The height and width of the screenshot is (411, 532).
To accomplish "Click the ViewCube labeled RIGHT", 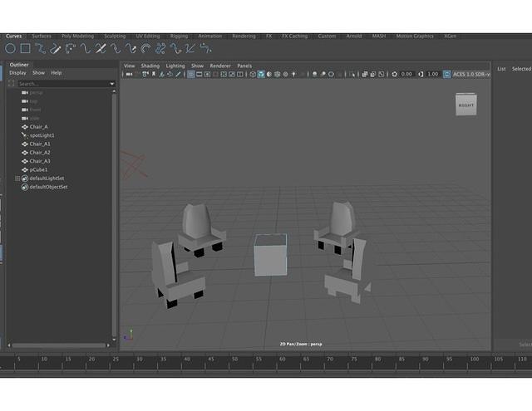I will pos(466,105).
